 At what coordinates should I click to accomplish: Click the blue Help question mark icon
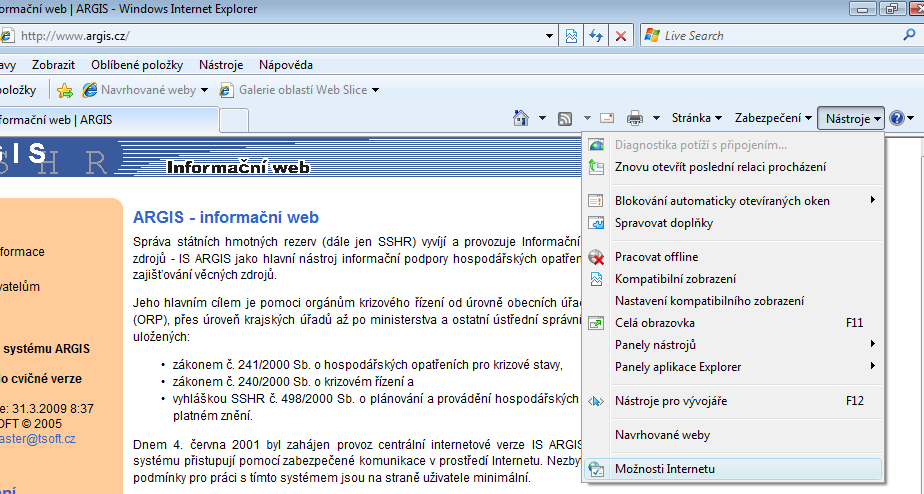click(x=897, y=118)
